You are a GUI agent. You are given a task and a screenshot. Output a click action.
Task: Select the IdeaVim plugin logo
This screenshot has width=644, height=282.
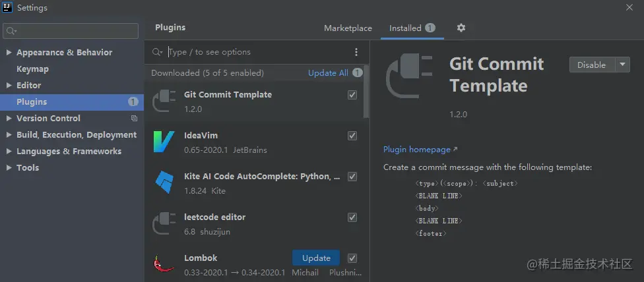164,142
